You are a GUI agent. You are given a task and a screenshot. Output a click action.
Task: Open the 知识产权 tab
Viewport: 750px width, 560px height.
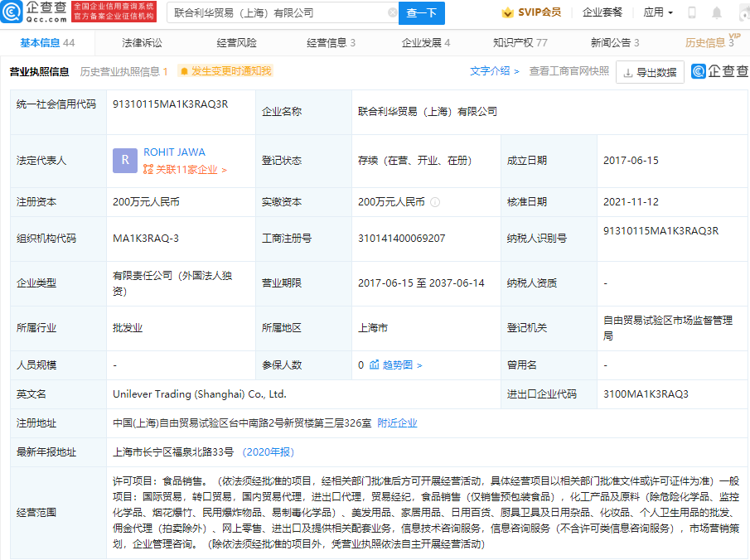pos(520,42)
